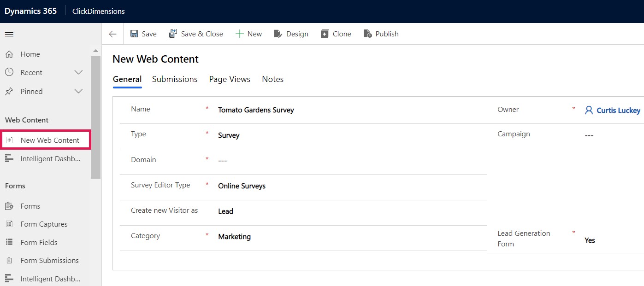The height and width of the screenshot is (286, 644).
Task: Click the Dynamics 365 title
Action: tap(30, 11)
